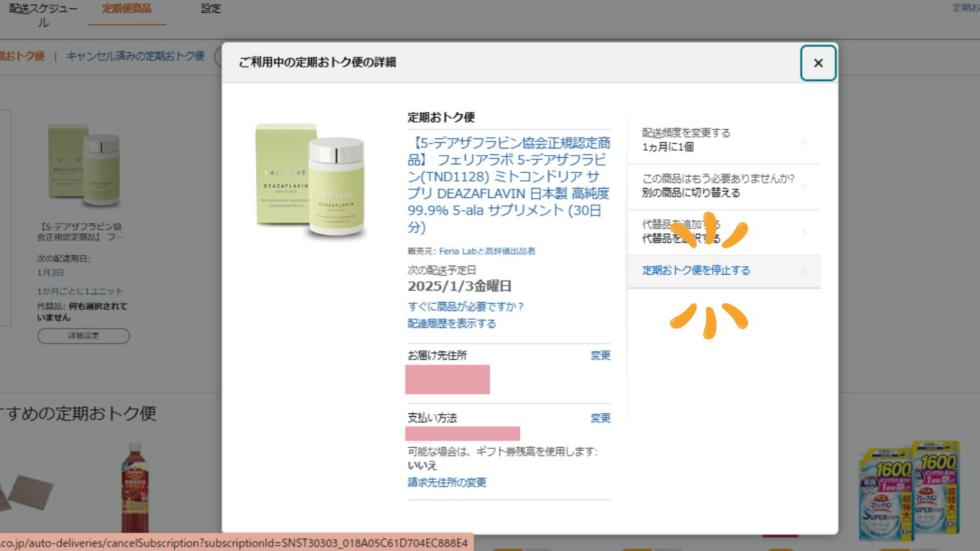Click 請求先住所の変更 link
The width and height of the screenshot is (980, 551).
(447, 482)
